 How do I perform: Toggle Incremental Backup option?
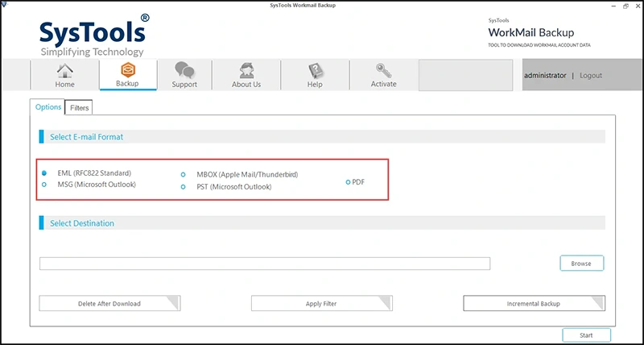click(x=534, y=303)
